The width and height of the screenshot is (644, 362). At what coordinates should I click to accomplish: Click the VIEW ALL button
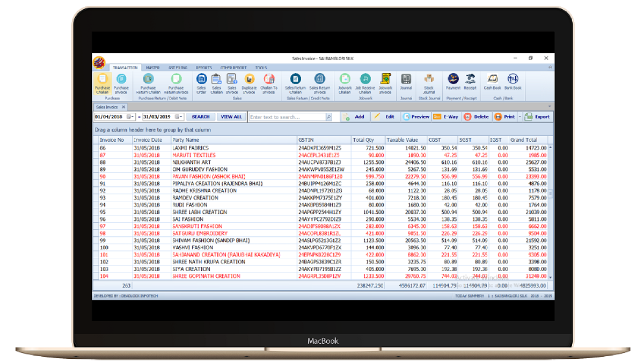pos(231,117)
